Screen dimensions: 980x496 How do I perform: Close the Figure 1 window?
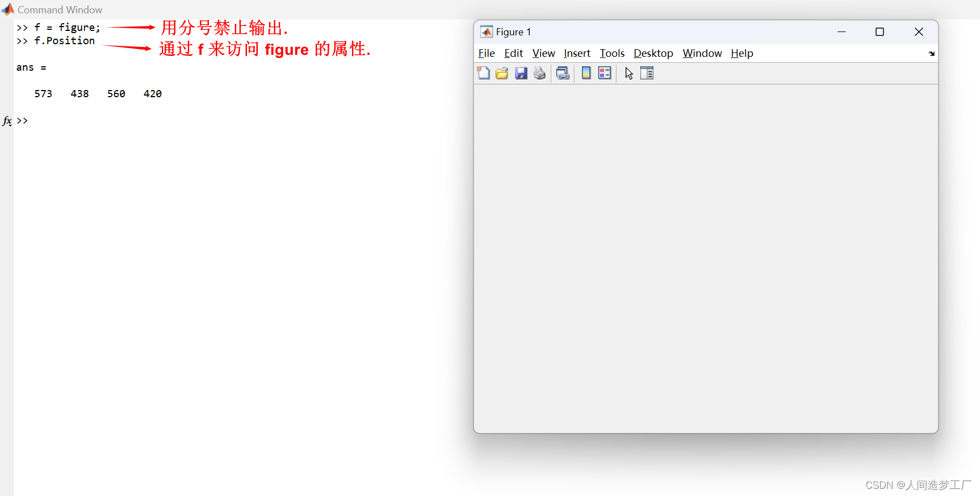coord(919,32)
